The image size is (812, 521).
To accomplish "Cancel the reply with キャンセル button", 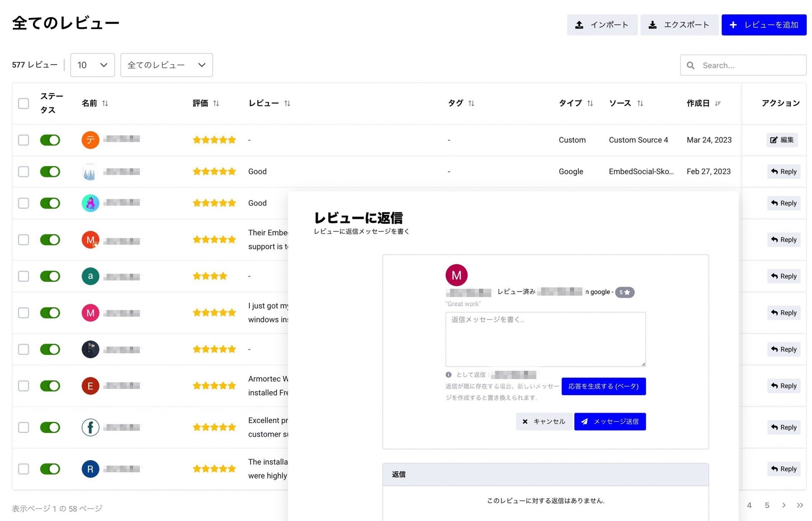I will (543, 422).
